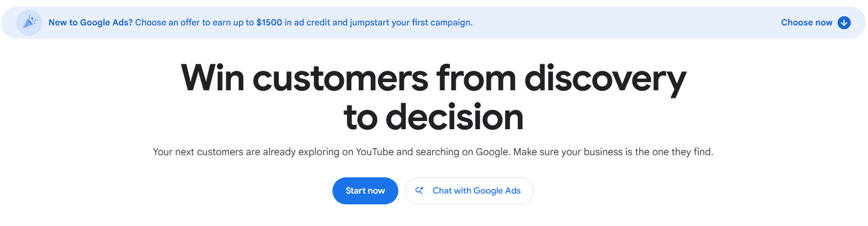Image resolution: width=868 pixels, height=226 pixels.
Task: Click "Make sure your business" sentence
Action: pyautogui.click(x=568, y=152)
